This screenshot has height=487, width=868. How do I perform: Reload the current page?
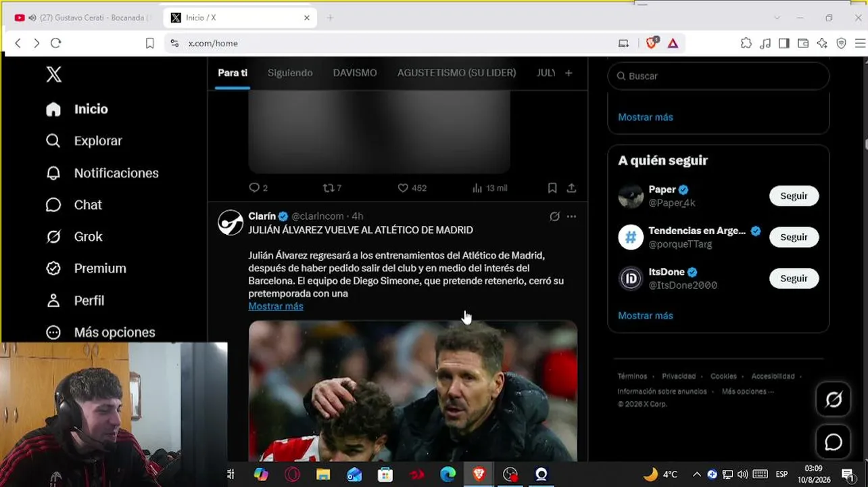pos(56,43)
